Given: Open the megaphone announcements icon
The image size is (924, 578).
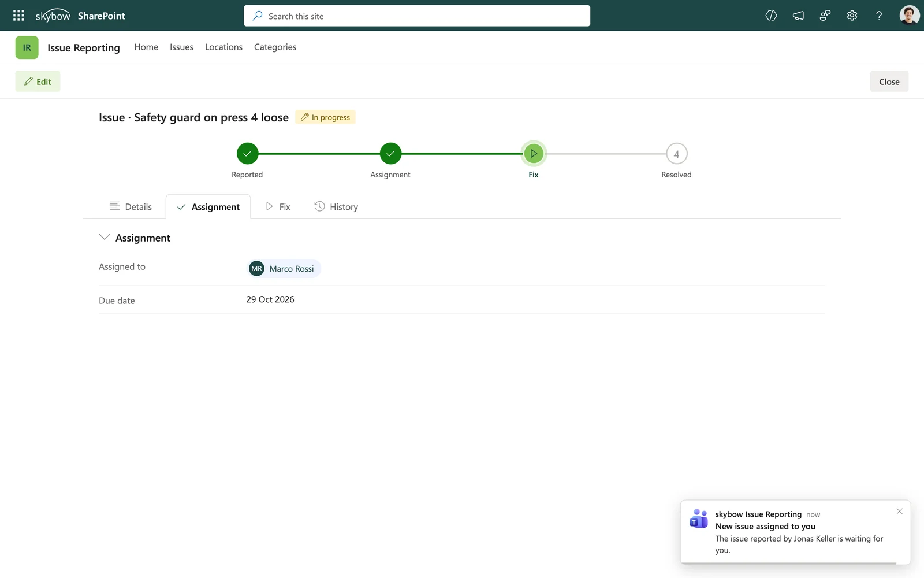Looking at the screenshot, I should [798, 16].
